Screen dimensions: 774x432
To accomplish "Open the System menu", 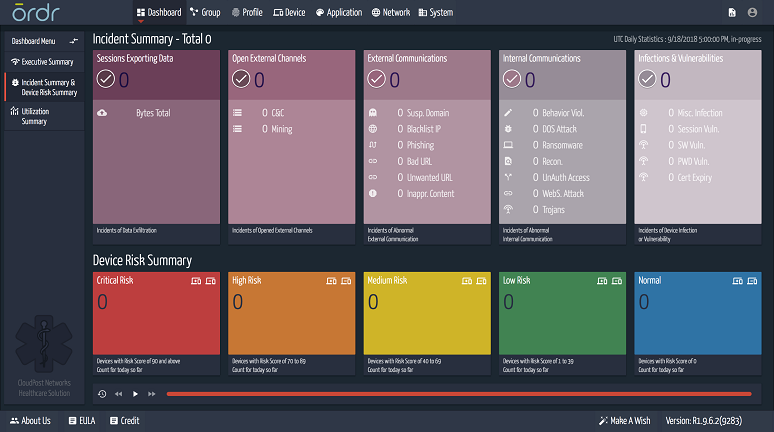I will 435,13.
